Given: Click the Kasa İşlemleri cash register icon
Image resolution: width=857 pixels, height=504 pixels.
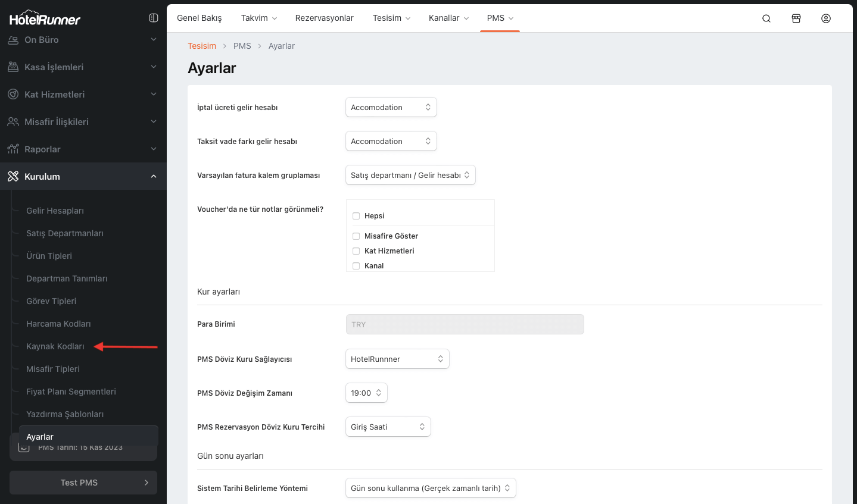Looking at the screenshot, I should click(13, 67).
